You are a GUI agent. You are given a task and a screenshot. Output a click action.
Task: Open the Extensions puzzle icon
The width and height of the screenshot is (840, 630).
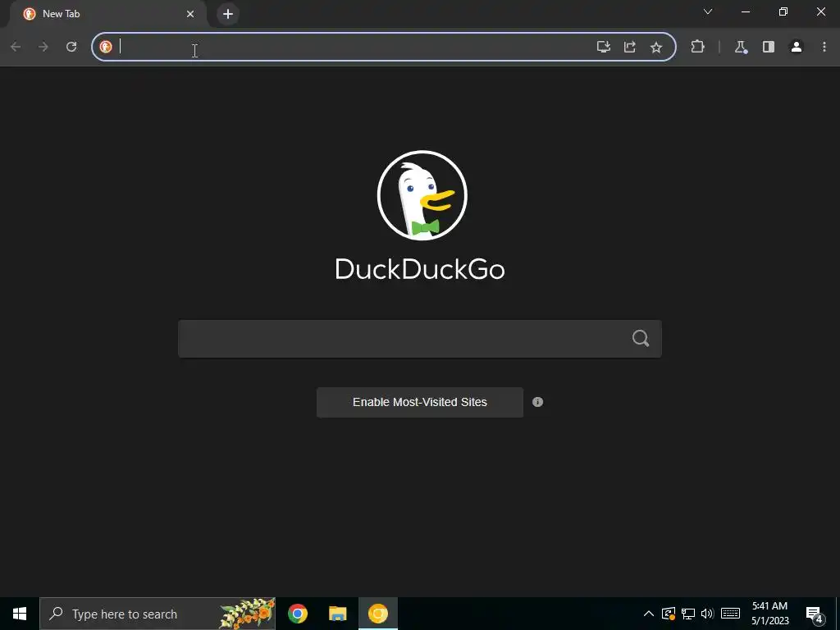pos(697,47)
